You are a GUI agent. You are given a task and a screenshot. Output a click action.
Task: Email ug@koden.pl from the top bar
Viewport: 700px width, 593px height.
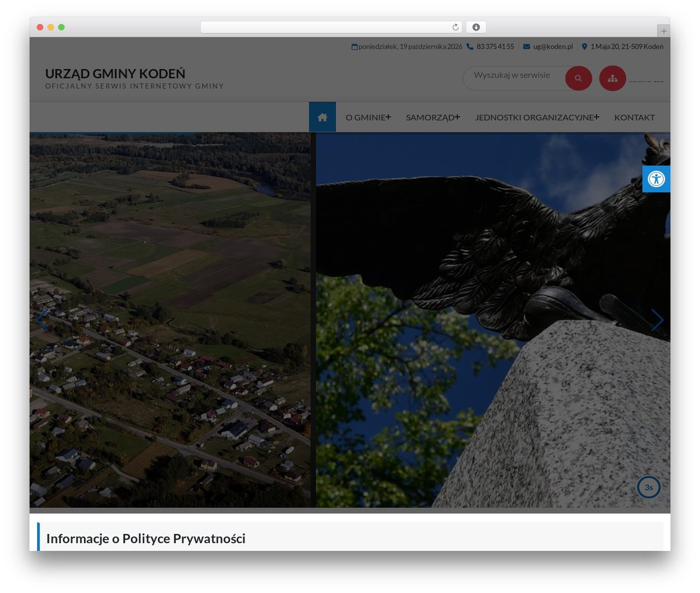point(553,46)
